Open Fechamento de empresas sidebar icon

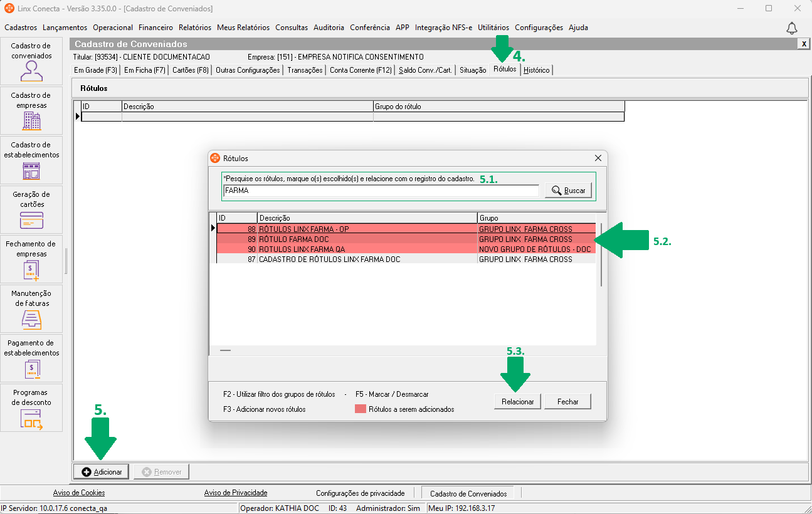coord(31,259)
